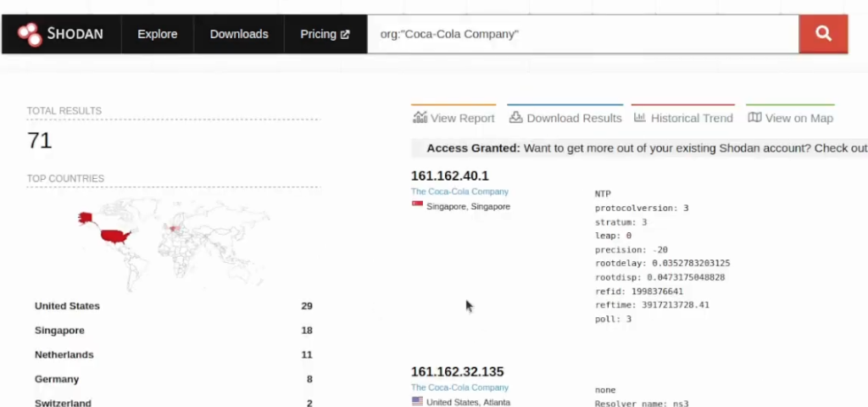Open Download Results tab
Image resolution: width=868 pixels, height=407 pixels.
(565, 117)
